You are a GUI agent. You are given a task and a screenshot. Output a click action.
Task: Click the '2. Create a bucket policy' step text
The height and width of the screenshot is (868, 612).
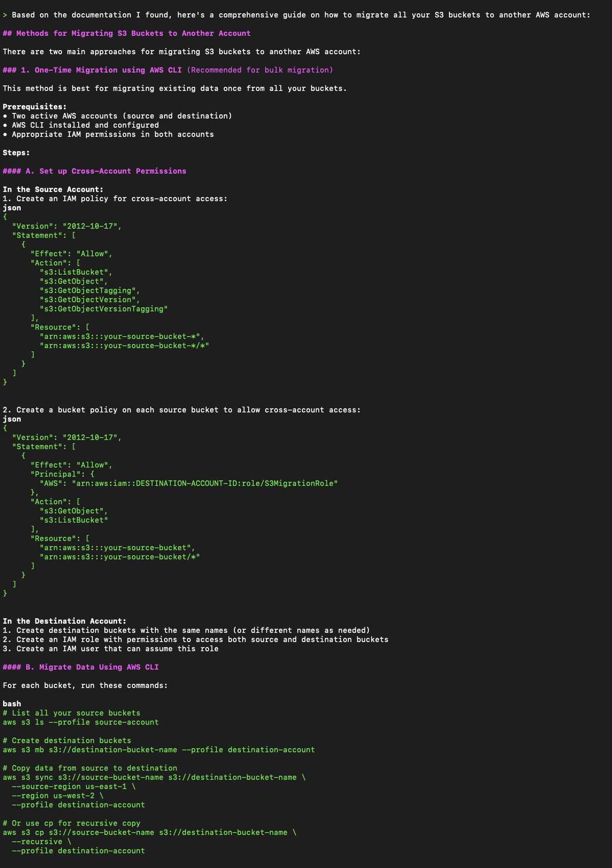pos(182,410)
